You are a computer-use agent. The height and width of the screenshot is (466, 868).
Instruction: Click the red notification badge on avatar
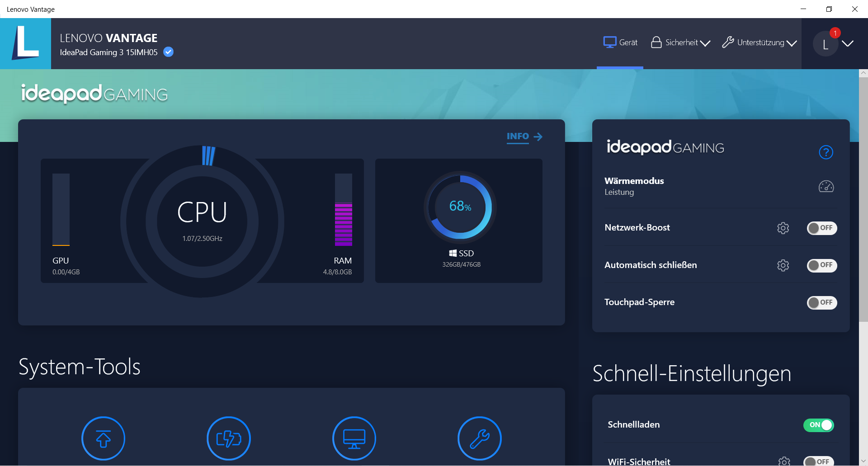835,33
